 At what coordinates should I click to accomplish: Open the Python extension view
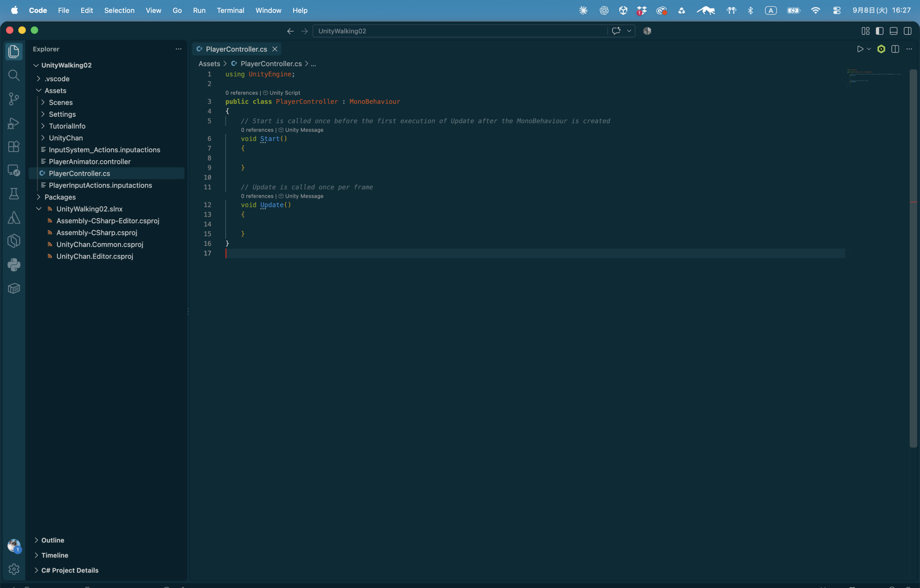click(14, 265)
